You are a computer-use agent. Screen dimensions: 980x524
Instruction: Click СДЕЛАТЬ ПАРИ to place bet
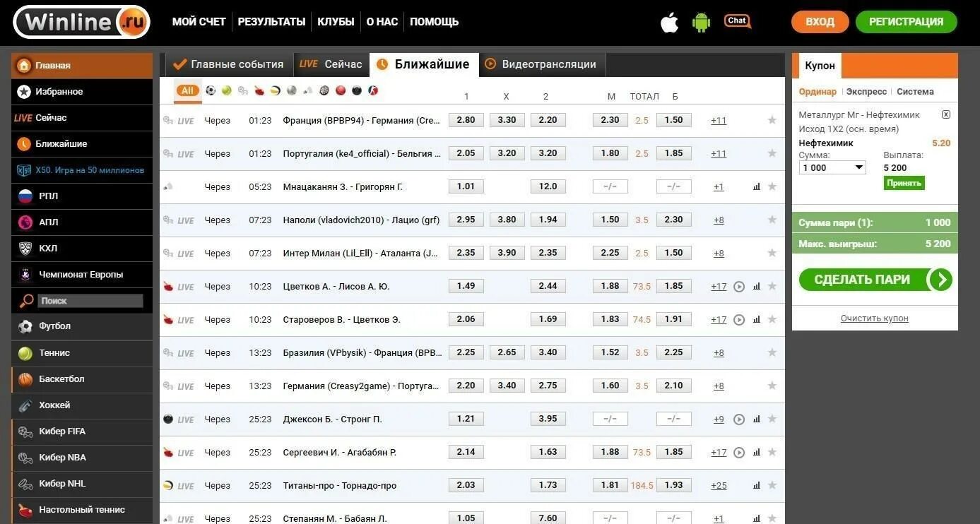(875, 280)
